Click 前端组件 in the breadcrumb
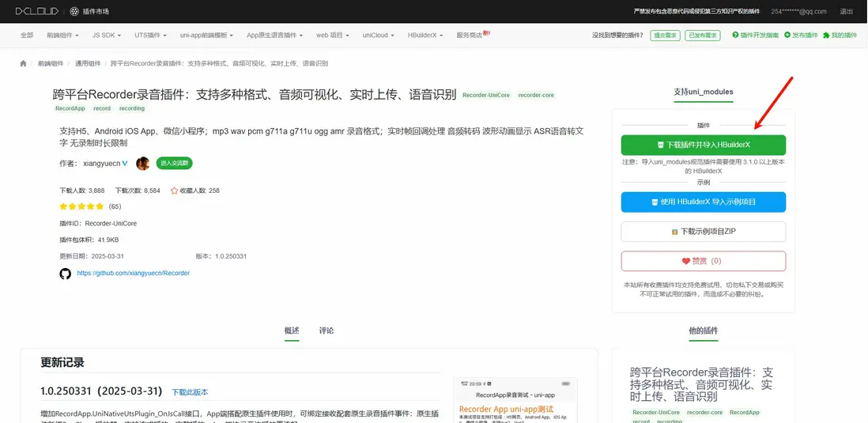The image size is (868, 423). tap(51, 64)
